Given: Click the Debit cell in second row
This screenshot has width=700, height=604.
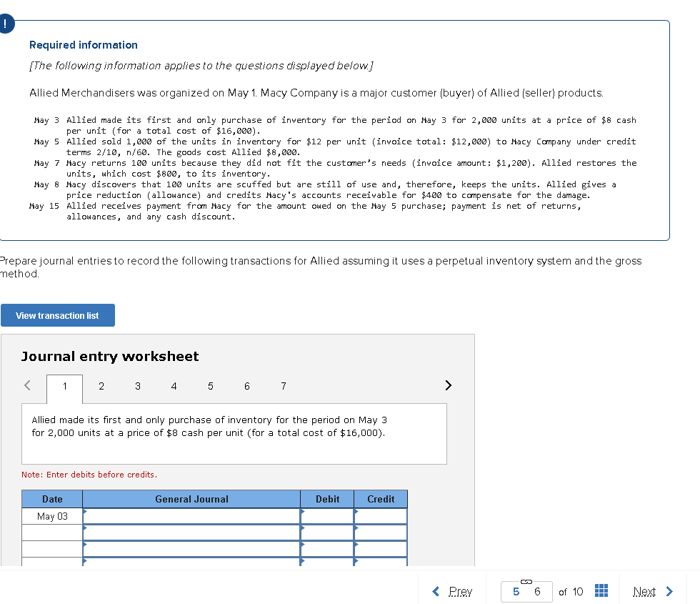Looking at the screenshot, I should (x=327, y=533).
